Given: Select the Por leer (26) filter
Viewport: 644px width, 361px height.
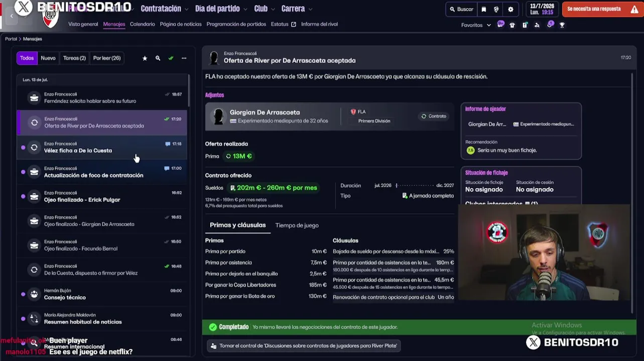Looking at the screenshot, I should [107, 58].
